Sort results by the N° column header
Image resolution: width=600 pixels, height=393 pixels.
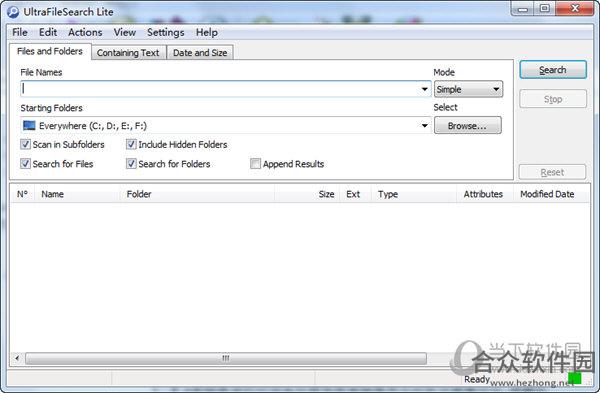(22, 194)
